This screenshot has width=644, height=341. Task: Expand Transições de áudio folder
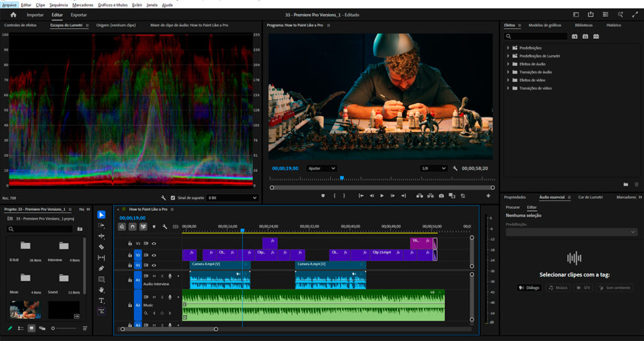coord(508,72)
